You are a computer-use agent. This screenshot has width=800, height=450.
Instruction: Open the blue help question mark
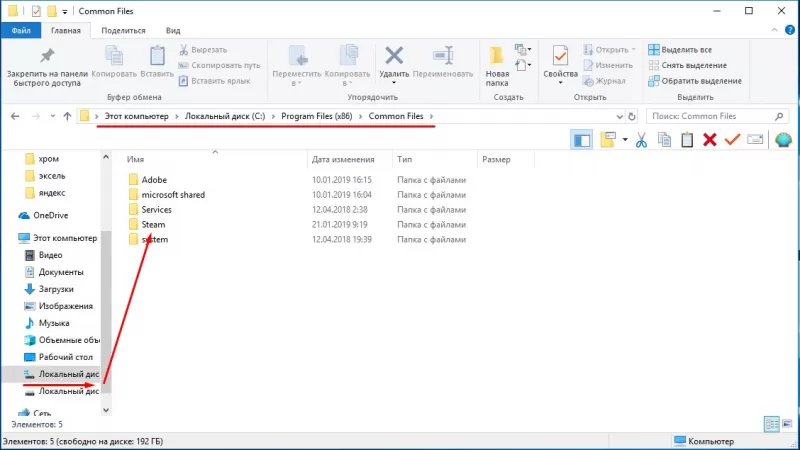[x=790, y=30]
